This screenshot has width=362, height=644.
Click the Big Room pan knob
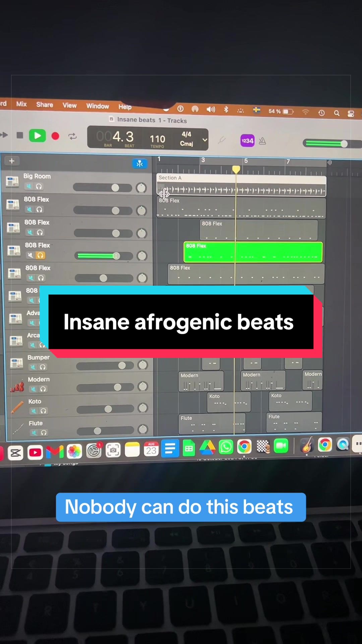(x=141, y=188)
